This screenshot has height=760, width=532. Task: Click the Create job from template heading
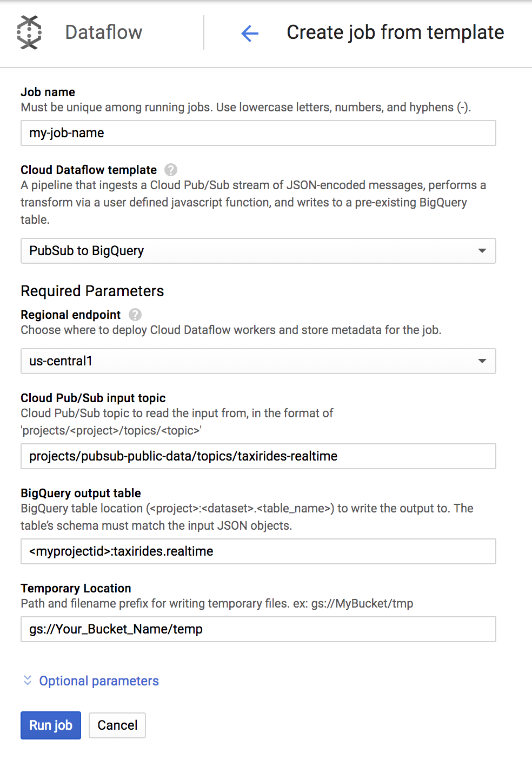(x=395, y=32)
